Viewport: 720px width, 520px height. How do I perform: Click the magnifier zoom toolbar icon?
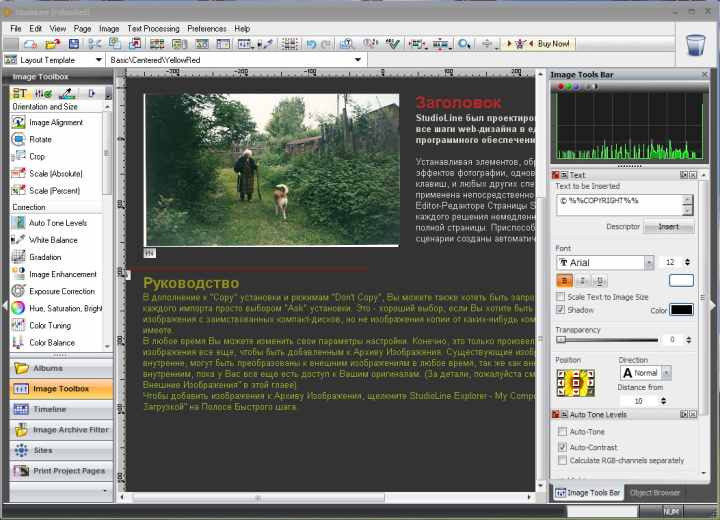(x=464, y=44)
